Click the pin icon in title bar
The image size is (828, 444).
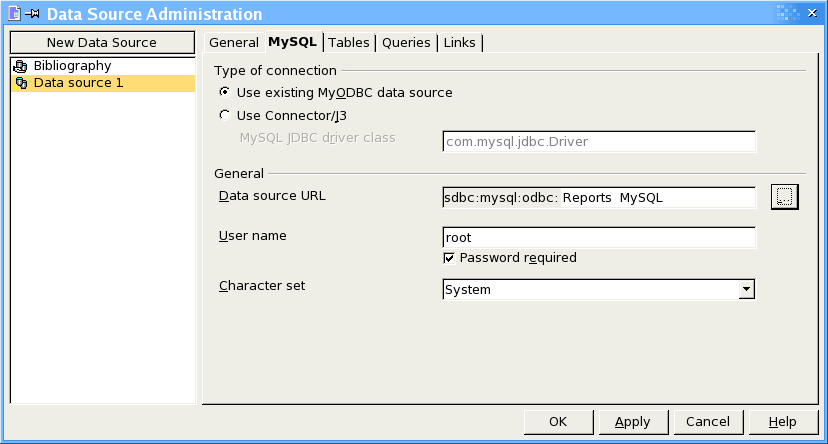[x=32, y=14]
